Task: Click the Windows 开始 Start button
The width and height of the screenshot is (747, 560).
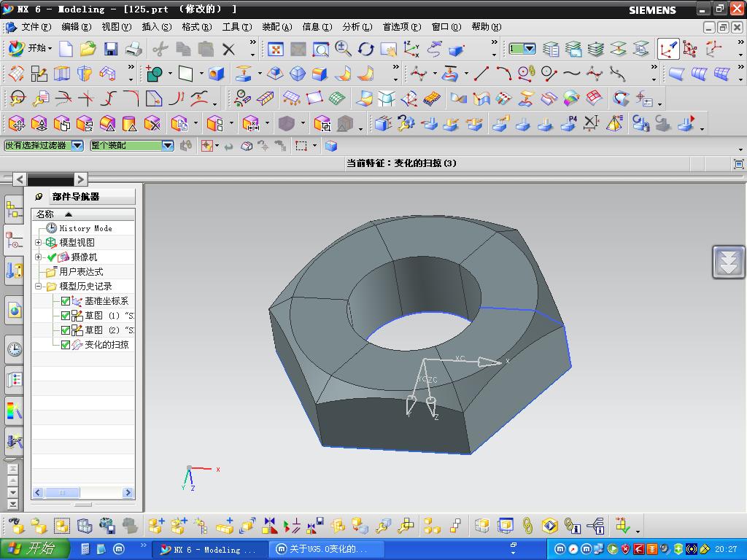Action: (x=35, y=549)
